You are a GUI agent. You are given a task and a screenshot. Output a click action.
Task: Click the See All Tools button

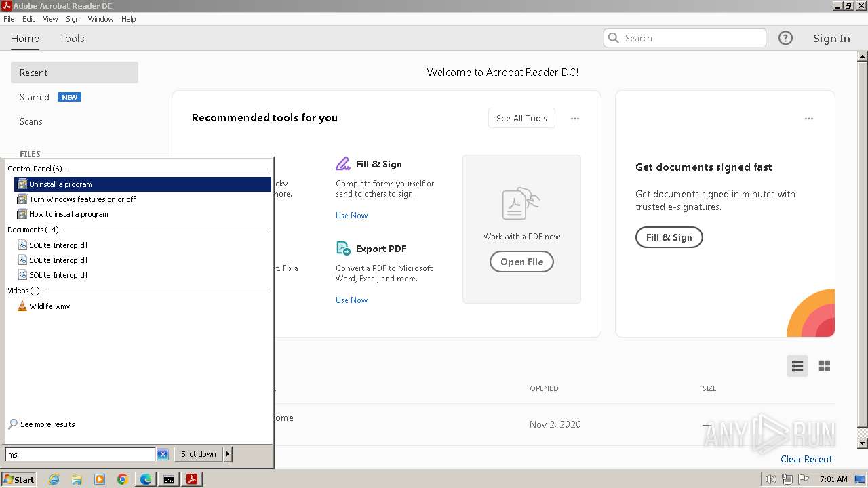(x=521, y=118)
